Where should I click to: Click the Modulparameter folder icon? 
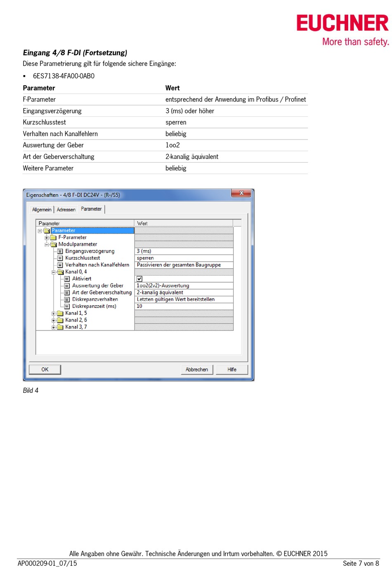[53, 245]
